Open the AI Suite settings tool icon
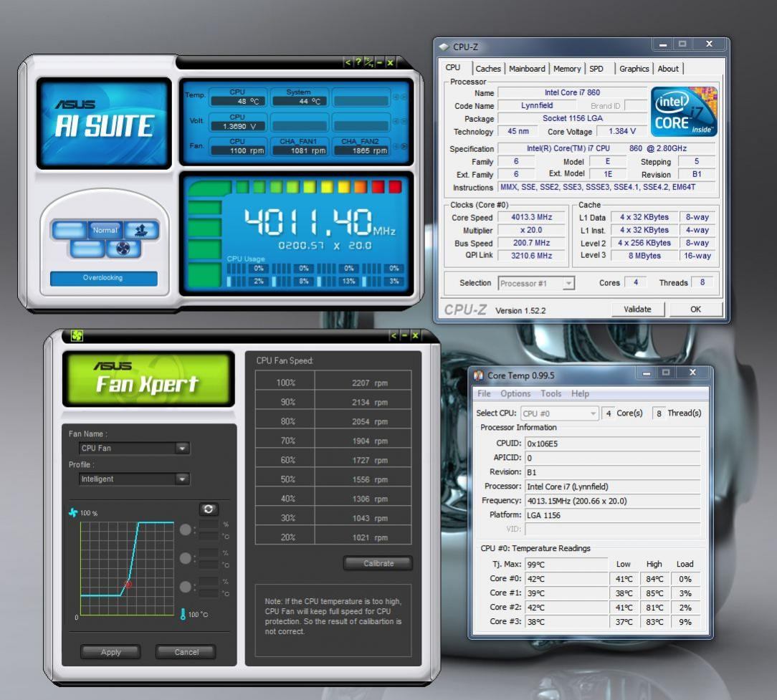This screenshot has height=700, width=777. coord(368,62)
